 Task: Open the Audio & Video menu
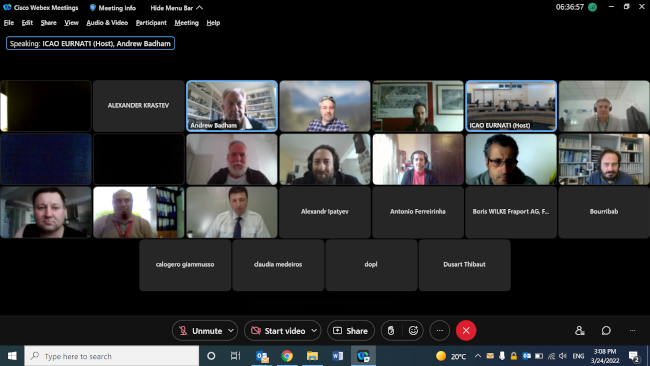pyautogui.click(x=107, y=23)
